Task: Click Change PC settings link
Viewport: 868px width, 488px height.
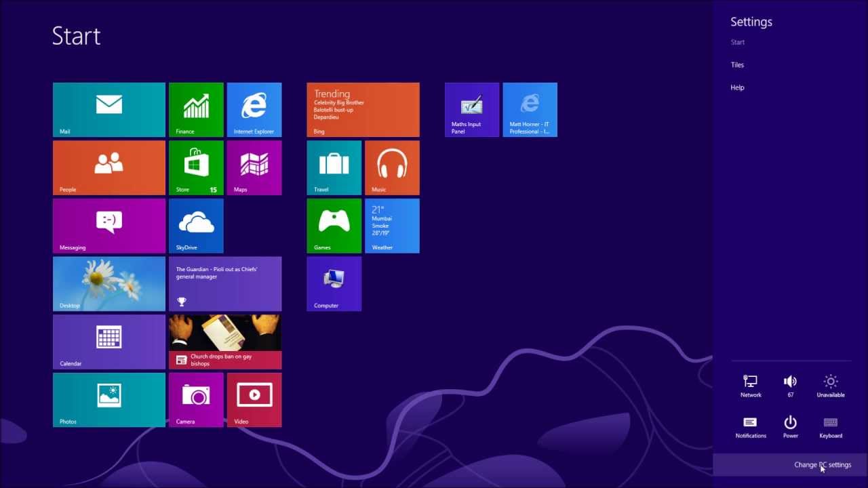Action: pos(823,465)
